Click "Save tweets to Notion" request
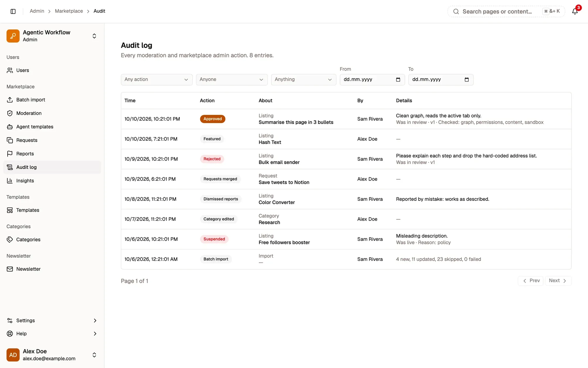The height and width of the screenshot is (368, 588). click(x=284, y=182)
